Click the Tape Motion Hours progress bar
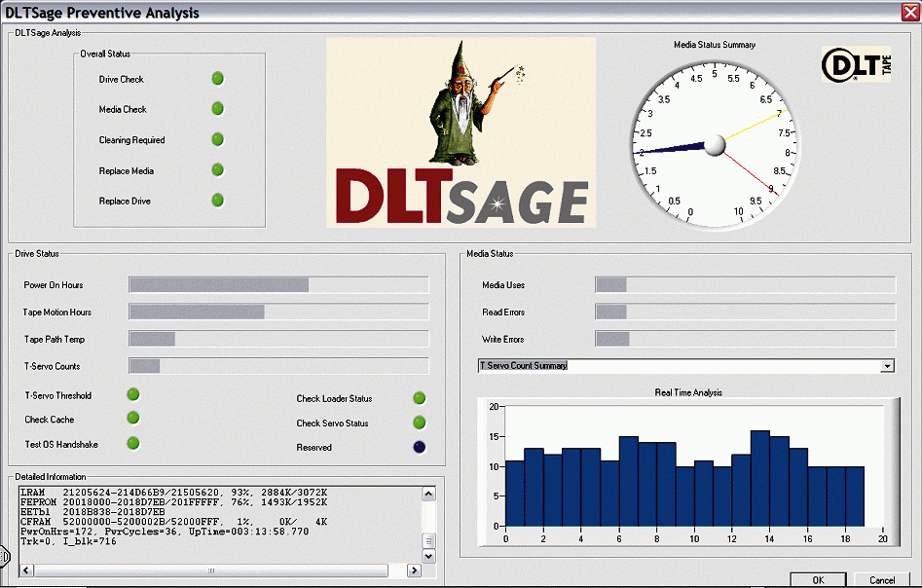The image size is (922, 588). (x=278, y=312)
